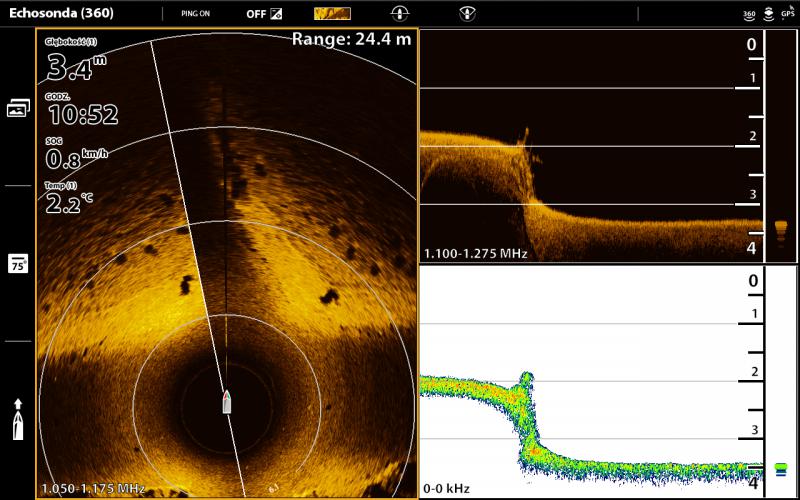Click the yellow sonar palette thumbnail
Viewport: 800px width, 500px height.
click(x=332, y=14)
